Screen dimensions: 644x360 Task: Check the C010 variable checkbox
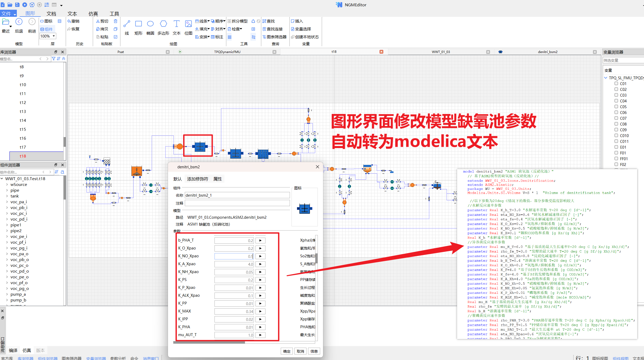(616, 135)
